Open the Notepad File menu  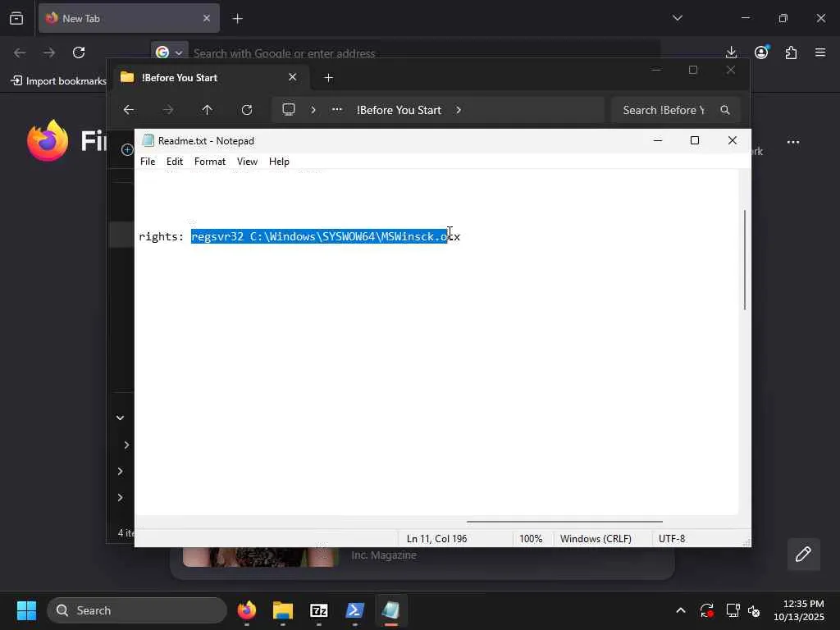pos(148,162)
